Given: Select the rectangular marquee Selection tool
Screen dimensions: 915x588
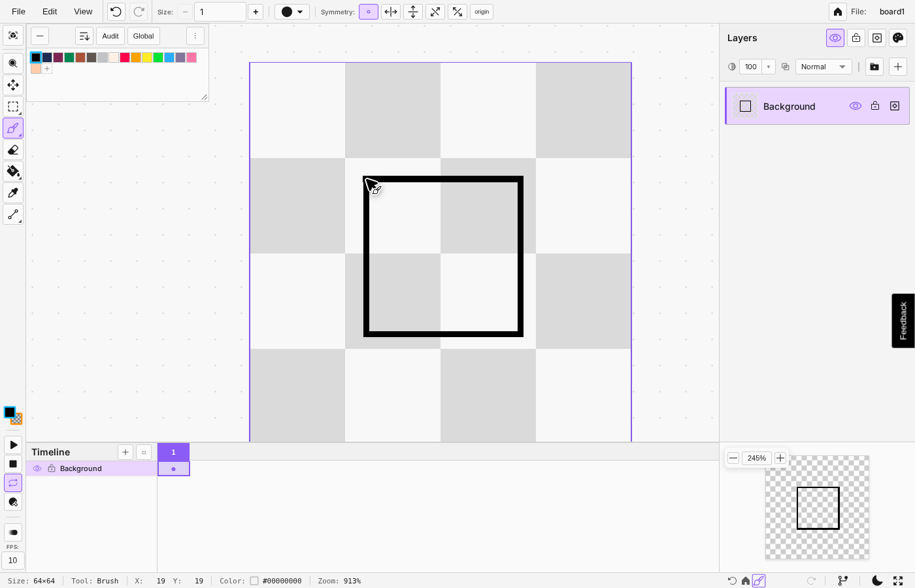Looking at the screenshot, I should pyautogui.click(x=13, y=106).
